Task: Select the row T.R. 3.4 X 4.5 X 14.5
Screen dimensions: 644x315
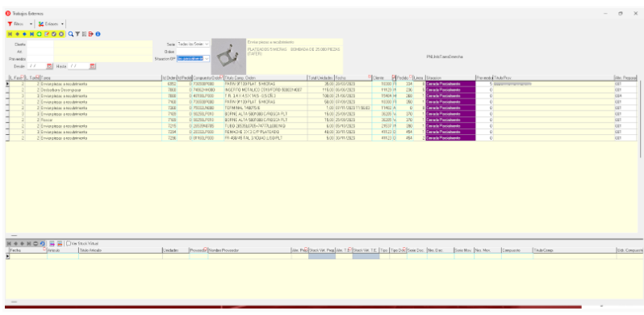Action: 320,95
